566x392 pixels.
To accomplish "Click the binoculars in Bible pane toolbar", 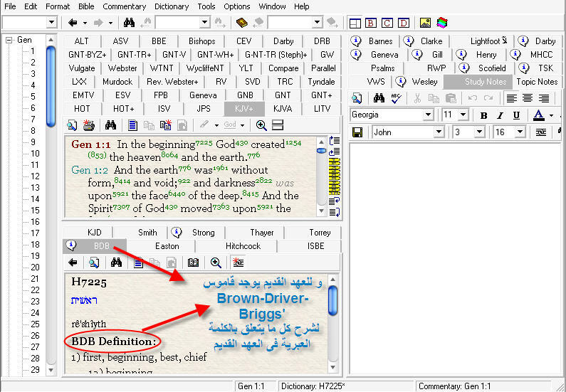I will click(110, 125).
